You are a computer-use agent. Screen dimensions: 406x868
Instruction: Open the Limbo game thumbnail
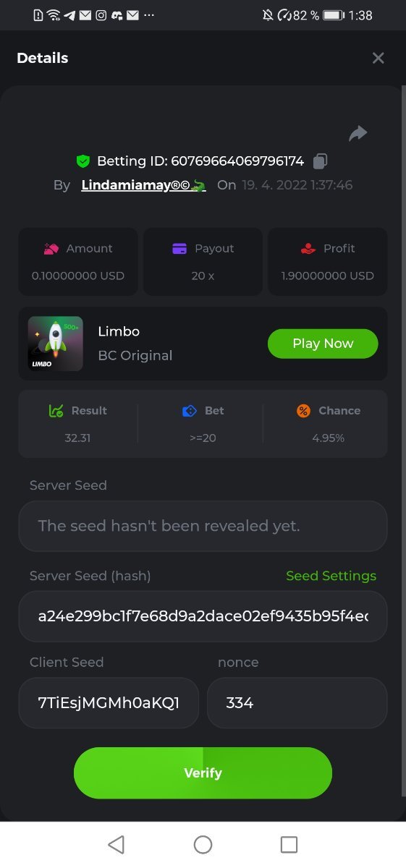point(56,344)
